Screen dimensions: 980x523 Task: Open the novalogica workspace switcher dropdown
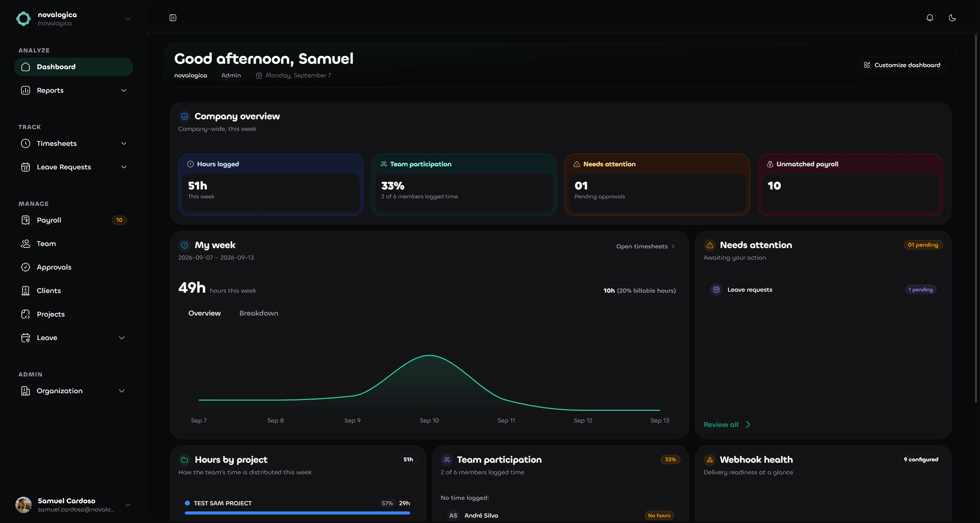point(128,19)
